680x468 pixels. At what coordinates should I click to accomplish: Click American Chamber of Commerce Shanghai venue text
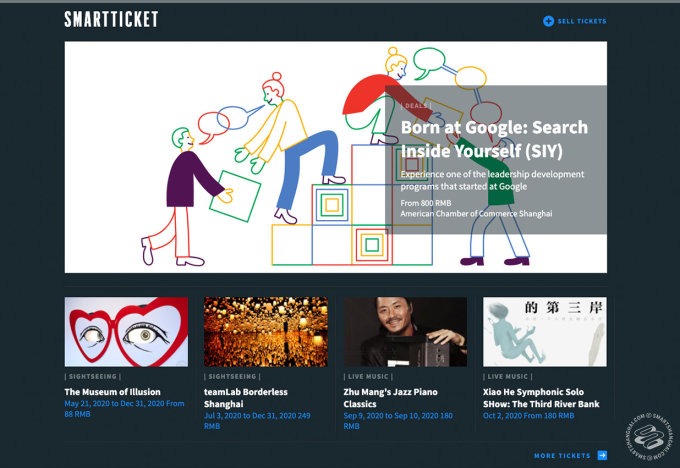coord(475,213)
